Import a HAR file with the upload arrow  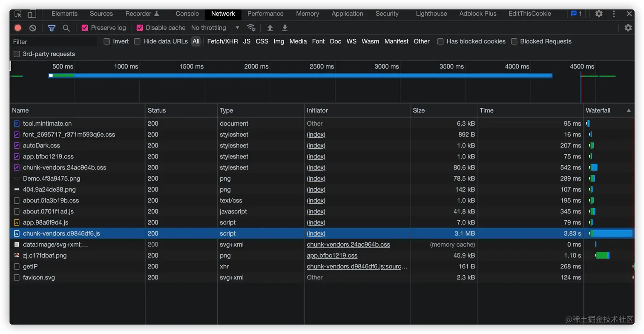[270, 28]
